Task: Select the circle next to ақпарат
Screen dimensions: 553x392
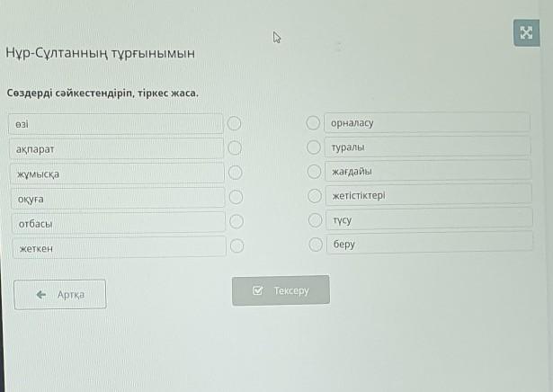Action: [x=235, y=147]
